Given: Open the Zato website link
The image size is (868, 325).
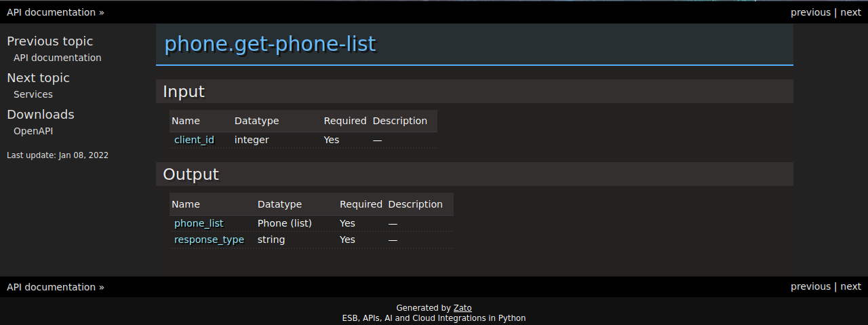Looking at the screenshot, I should 462,308.
